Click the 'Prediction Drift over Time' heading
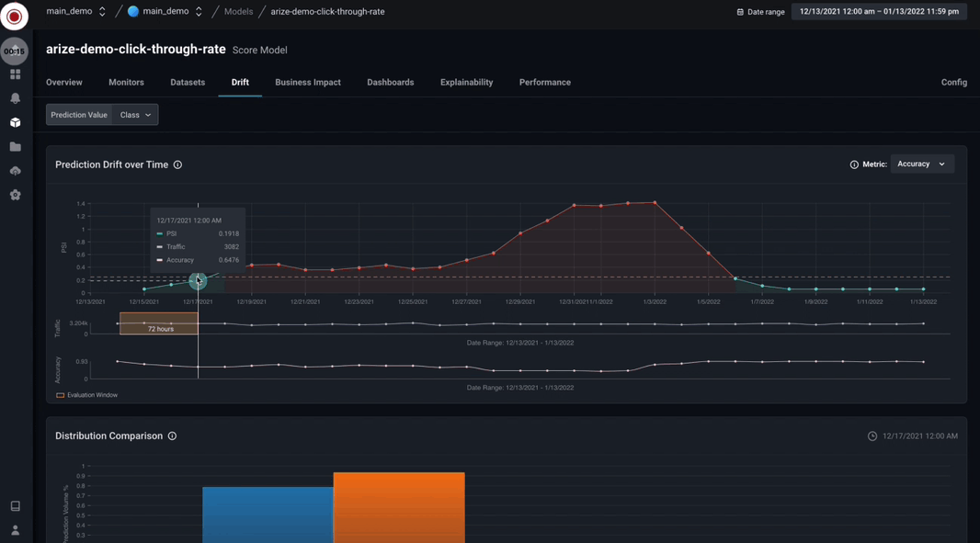 coord(112,165)
